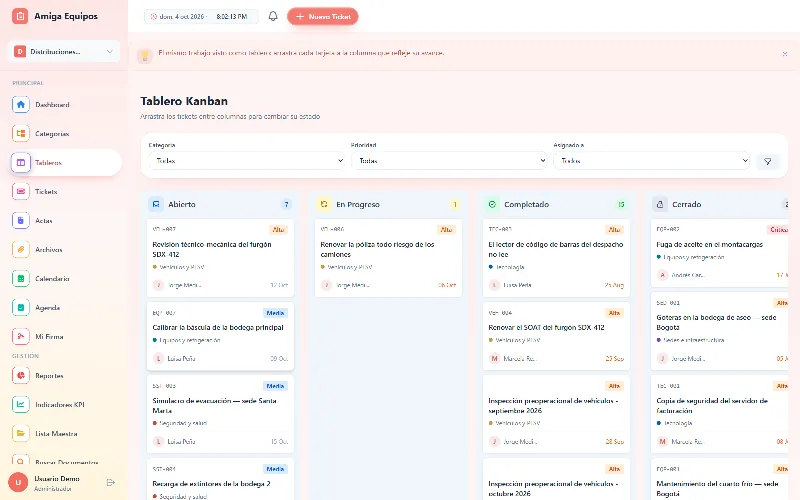800x500 pixels.
Task: Click the Usuario Demo avatar
Action: point(18,483)
